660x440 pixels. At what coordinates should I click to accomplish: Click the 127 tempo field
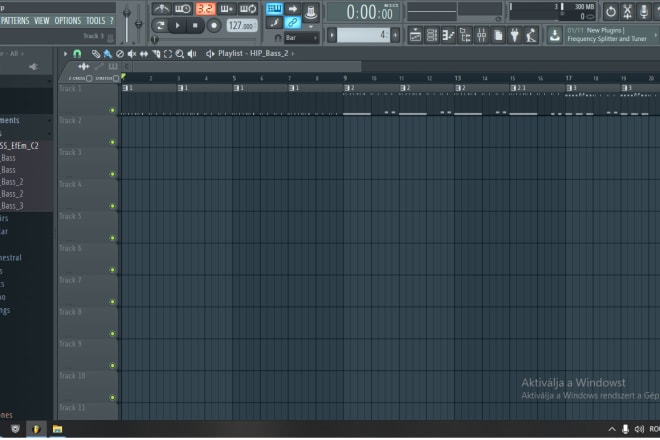click(242, 26)
